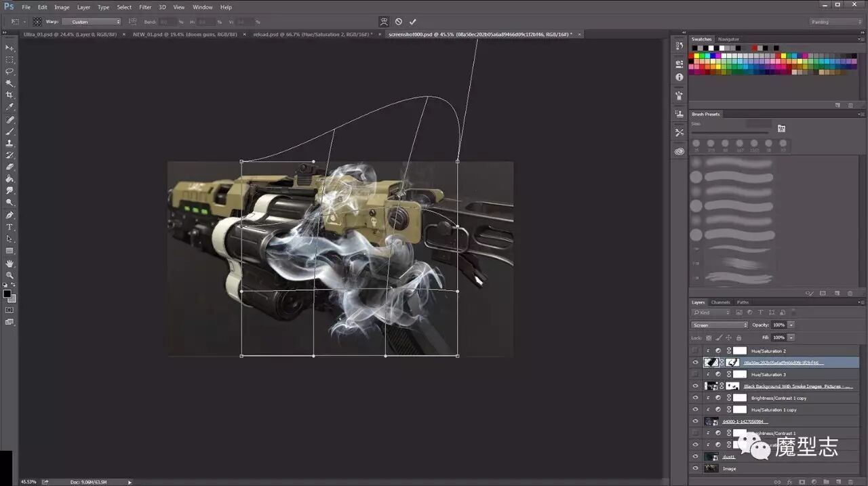Show the Hue/Saturation 2 layer
Screen dimensions: 868x486
coord(695,351)
